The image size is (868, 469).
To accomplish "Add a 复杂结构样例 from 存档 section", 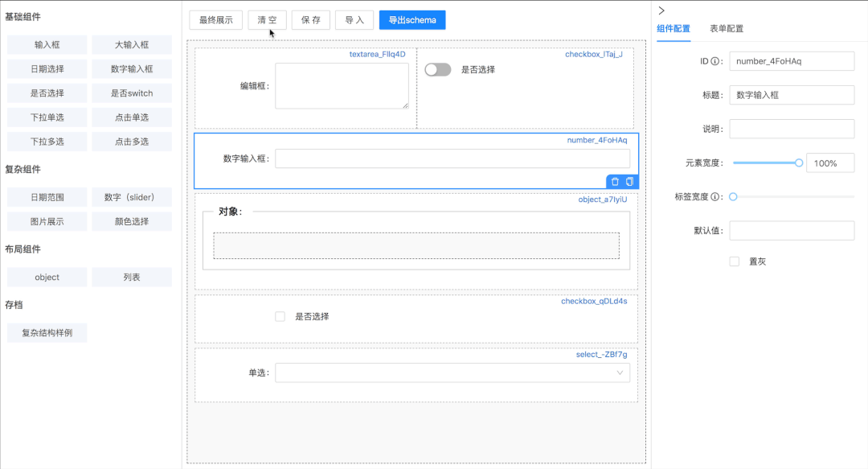I will coord(47,331).
